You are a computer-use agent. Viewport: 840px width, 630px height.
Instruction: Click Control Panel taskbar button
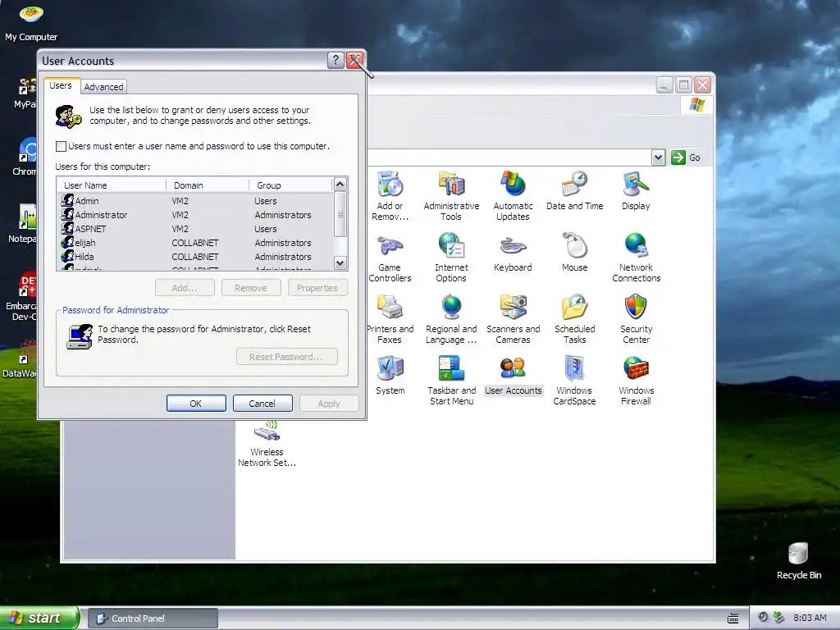coord(153,619)
